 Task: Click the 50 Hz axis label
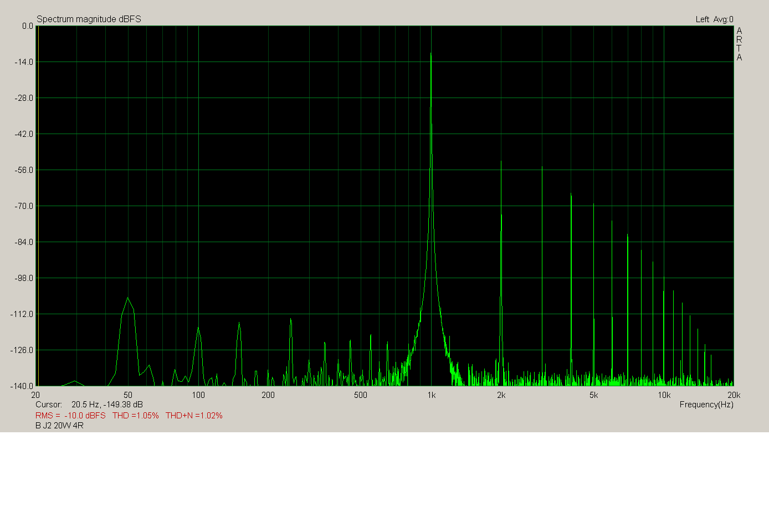(128, 395)
